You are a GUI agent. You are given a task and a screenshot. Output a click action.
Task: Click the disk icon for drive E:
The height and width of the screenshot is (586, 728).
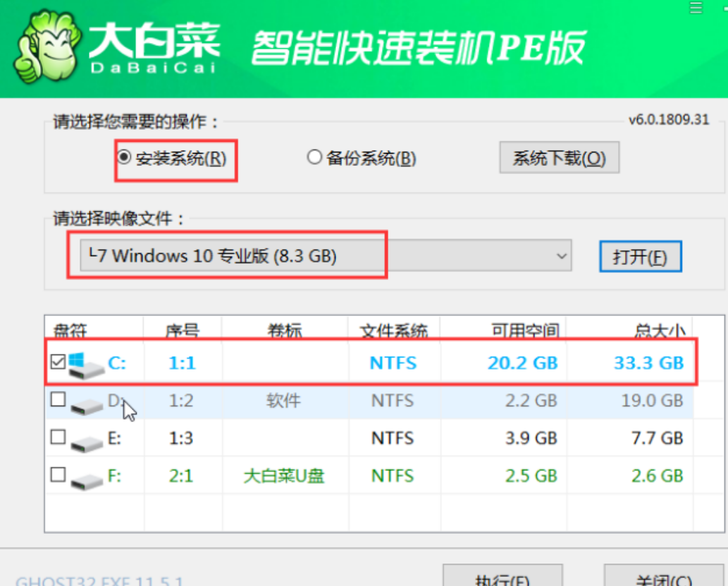pos(86,440)
